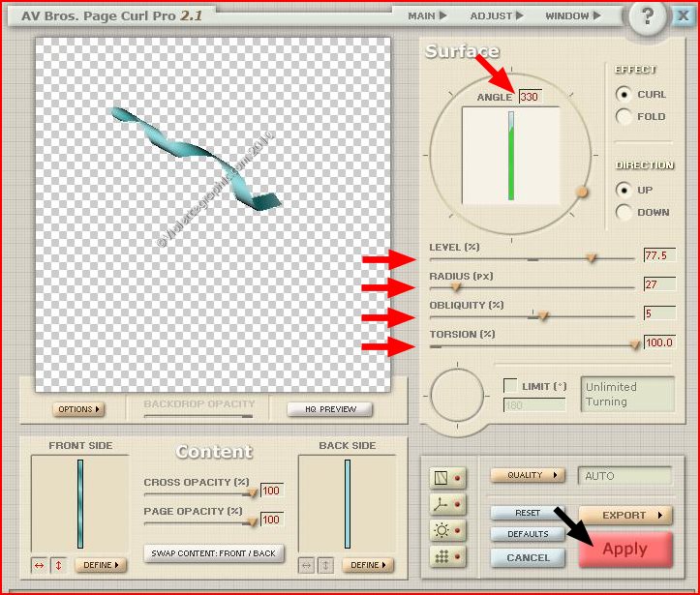The height and width of the screenshot is (595, 700).
Task: Enable the Limit checkbox
Action: coord(510,386)
